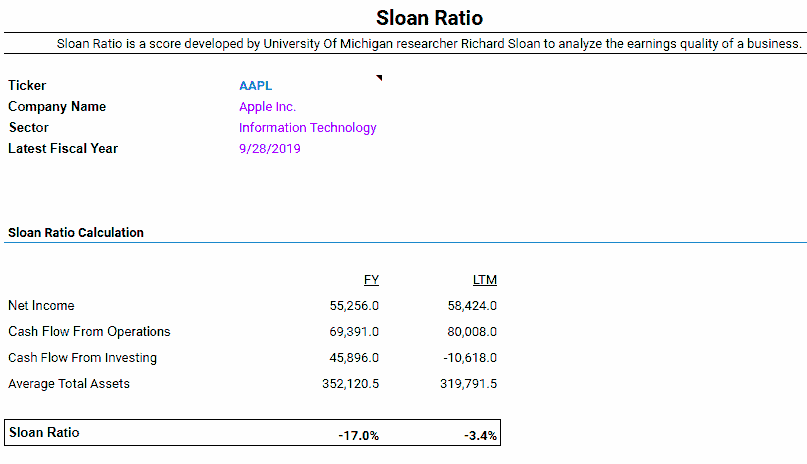Select the Information Technology sector value

[x=307, y=128]
